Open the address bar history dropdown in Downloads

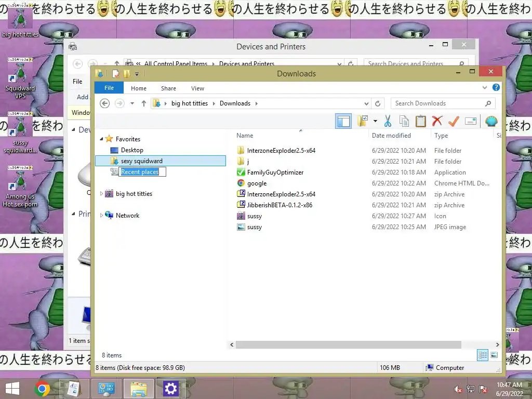366,103
